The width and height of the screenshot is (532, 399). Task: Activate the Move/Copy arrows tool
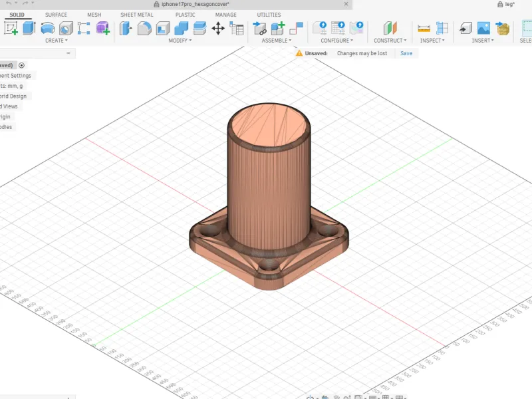[x=218, y=28]
